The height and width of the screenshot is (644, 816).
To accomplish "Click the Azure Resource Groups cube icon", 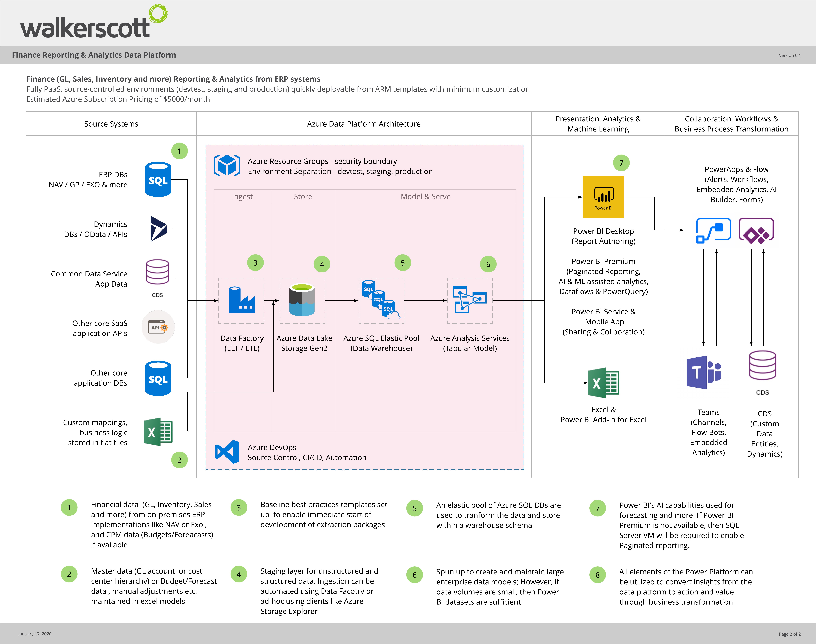I will [x=227, y=165].
